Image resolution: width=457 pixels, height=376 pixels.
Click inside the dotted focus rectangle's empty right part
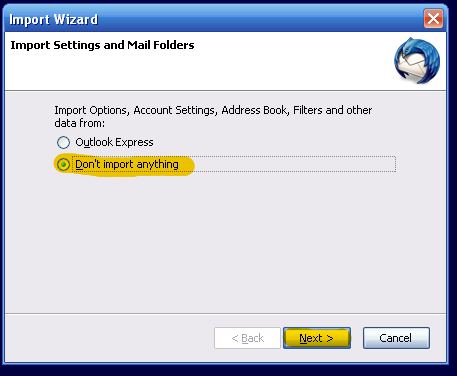pos(293,164)
